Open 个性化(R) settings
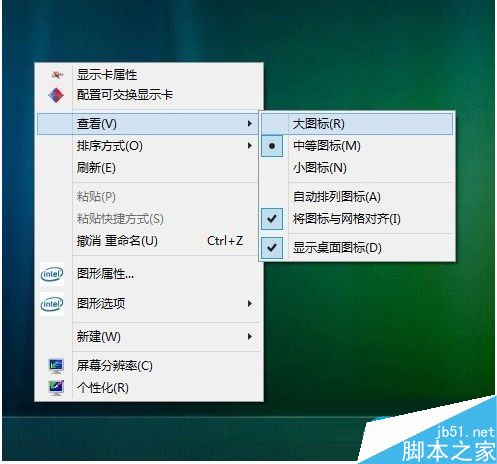 coord(149,388)
